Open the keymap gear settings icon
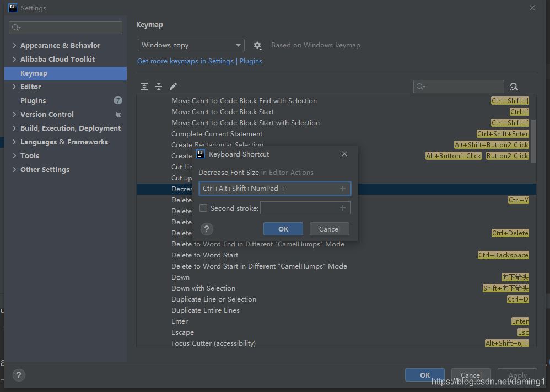Image resolution: width=550 pixels, height=392 pixels. (257, 46)
